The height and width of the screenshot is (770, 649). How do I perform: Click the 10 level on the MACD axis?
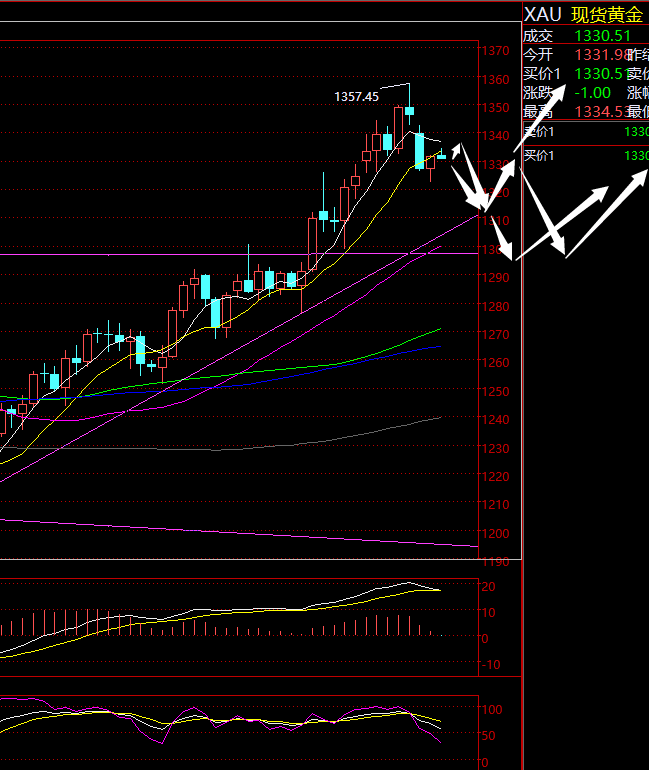[x=488, y=613]
